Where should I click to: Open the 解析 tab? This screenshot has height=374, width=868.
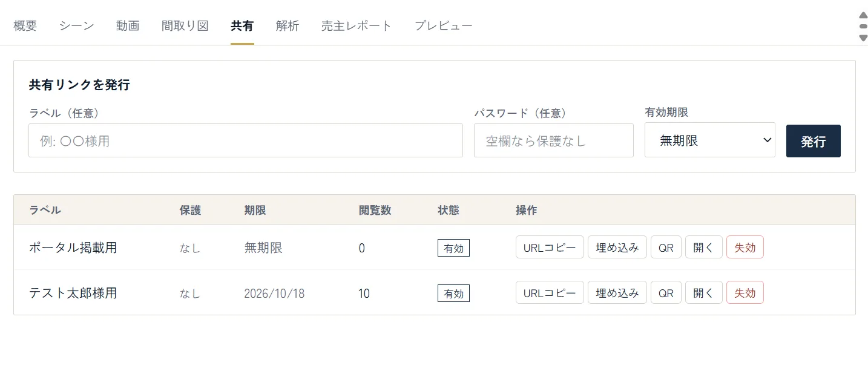pos(288,26)
